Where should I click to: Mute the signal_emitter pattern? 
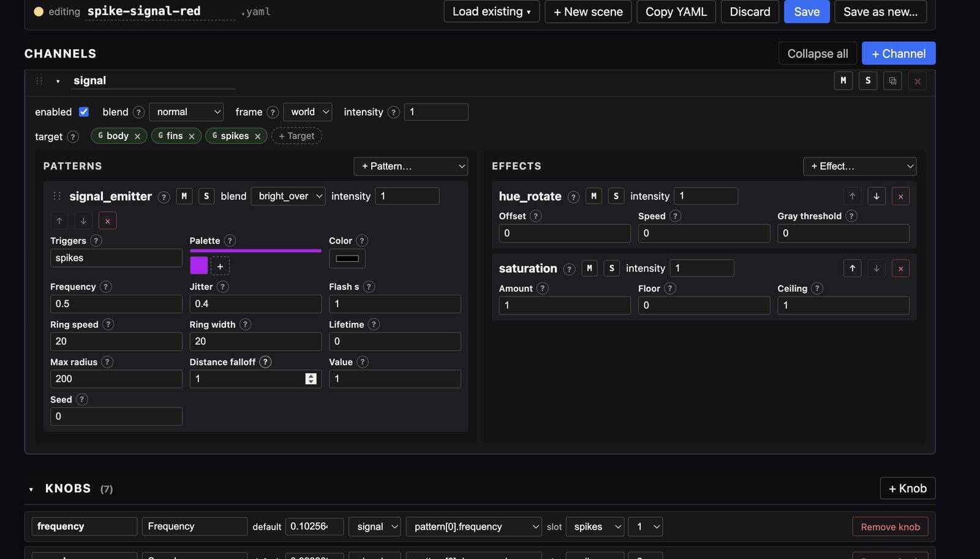[x=184, y=196]
